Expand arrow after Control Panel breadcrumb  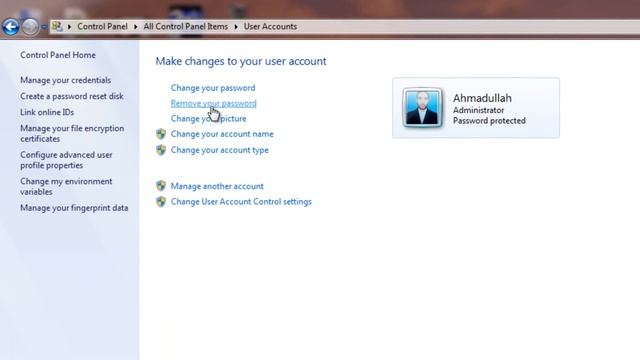tap(136, 27)
